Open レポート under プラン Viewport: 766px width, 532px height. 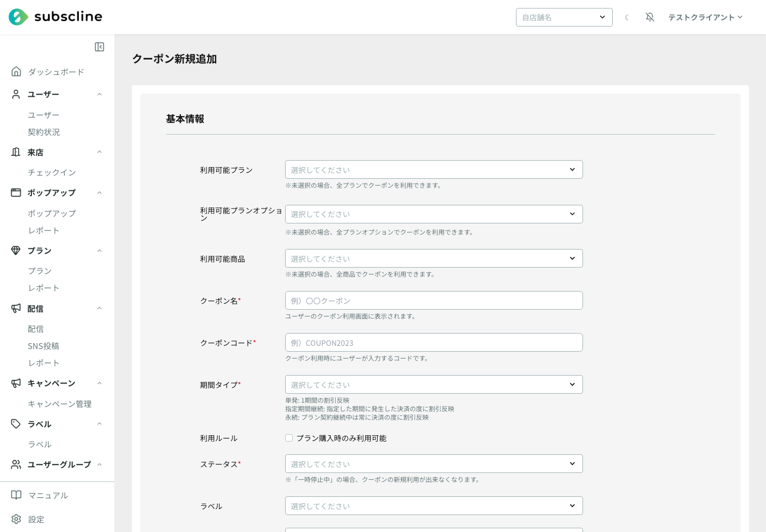tap(44, 288)
